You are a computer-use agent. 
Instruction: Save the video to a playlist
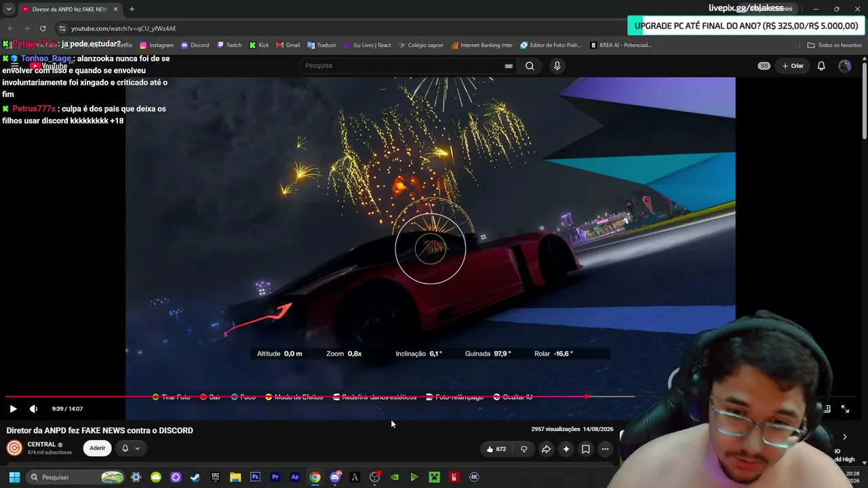pos(586,449)
